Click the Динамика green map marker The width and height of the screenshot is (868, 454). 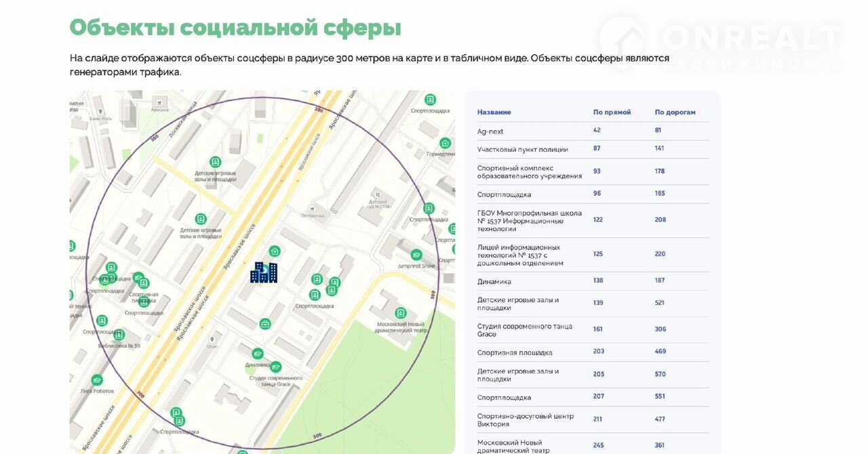pos(258,354)
